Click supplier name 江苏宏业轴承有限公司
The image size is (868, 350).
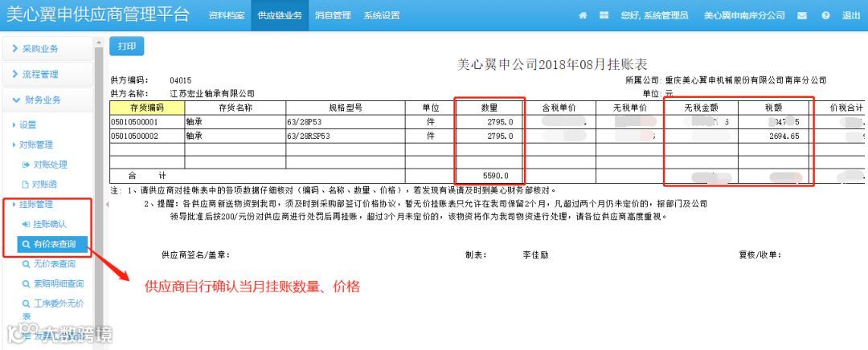(212, 93)
